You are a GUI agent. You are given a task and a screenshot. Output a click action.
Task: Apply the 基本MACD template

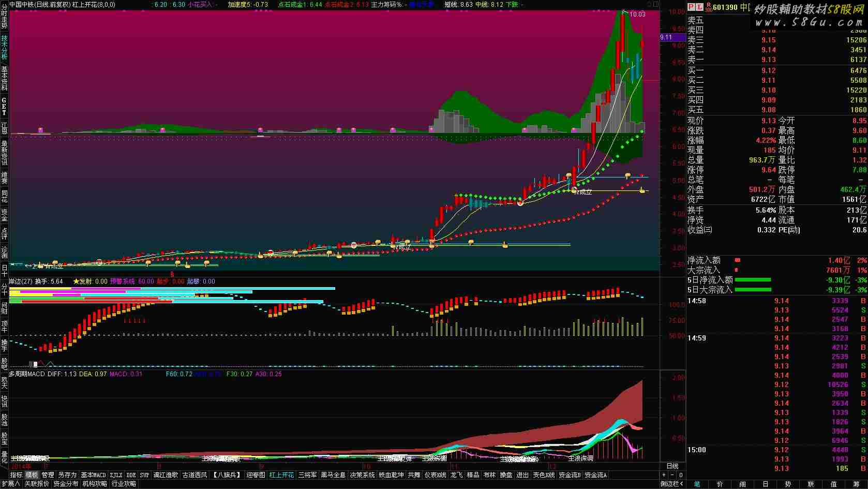pyautogui.click(x=94, y=475)
